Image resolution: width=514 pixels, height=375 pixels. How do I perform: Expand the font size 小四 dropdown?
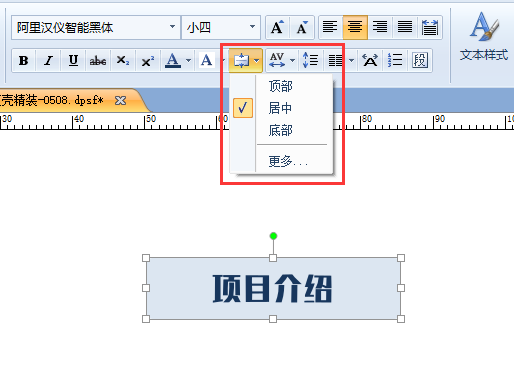point(252,27)
